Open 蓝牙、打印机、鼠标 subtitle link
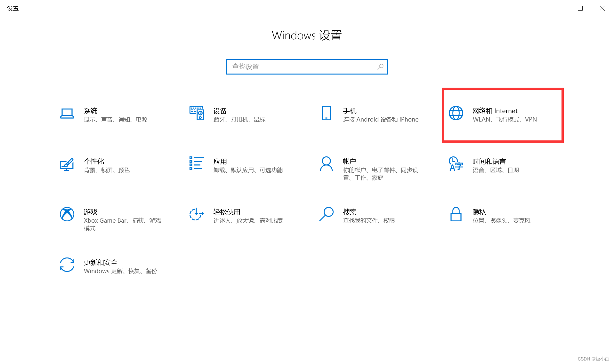This screenshot has height=364, width=614. pyautogui.click(x=239, y=119)
